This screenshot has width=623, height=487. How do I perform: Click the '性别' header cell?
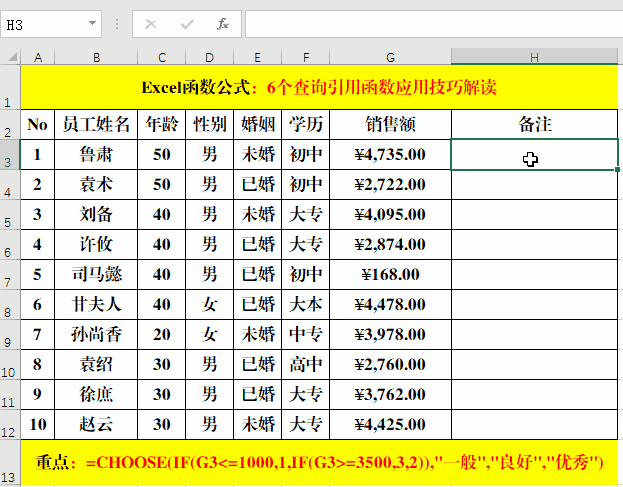click(210, 125)
